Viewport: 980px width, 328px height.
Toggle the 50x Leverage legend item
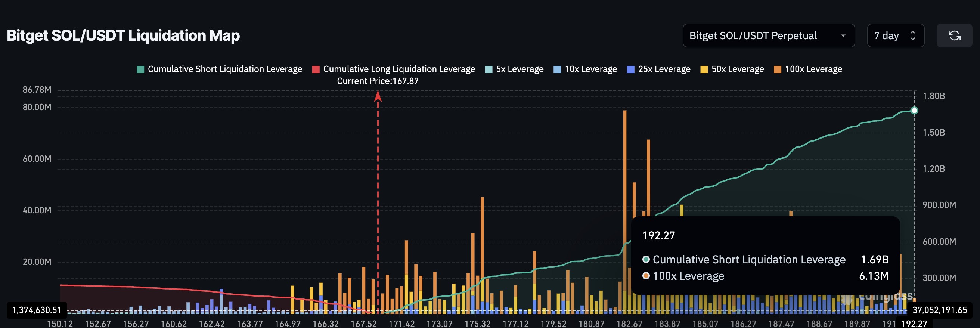pyautogui.click(x=732, y=69)
